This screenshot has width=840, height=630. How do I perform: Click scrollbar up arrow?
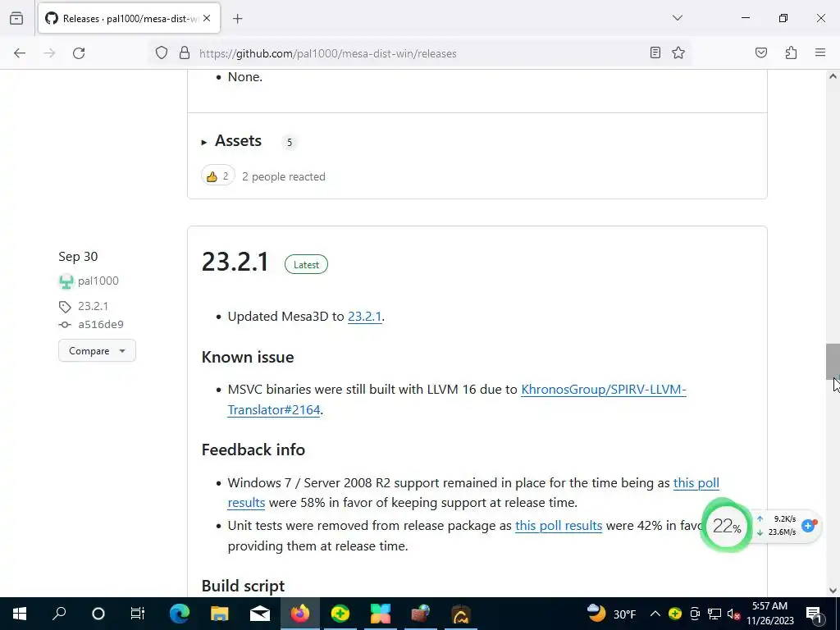[x=833, y=76]
